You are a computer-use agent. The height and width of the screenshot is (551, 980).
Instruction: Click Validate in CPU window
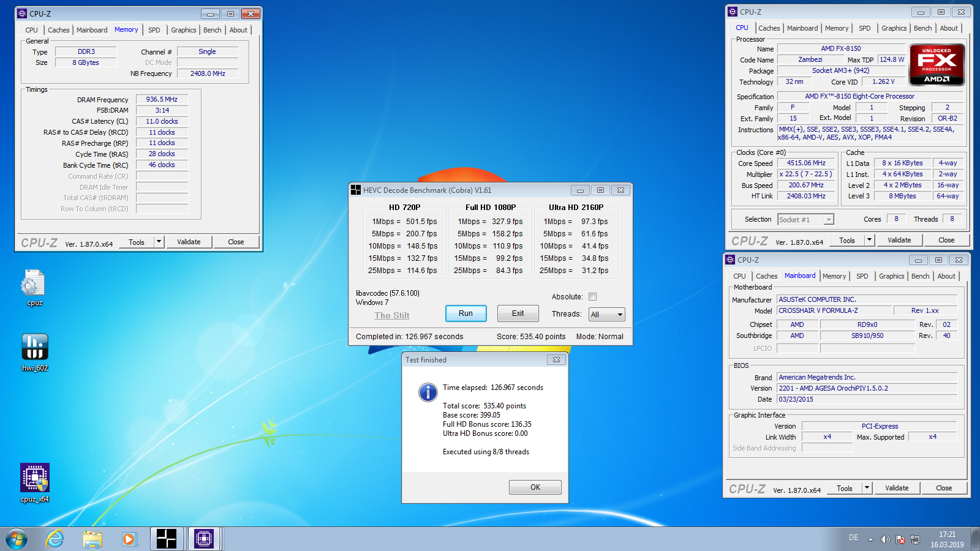pos(899,240)
